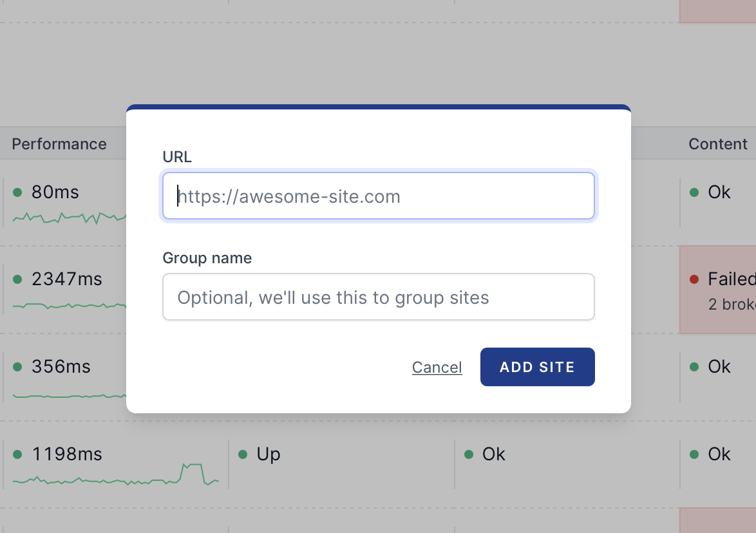Click the Cancel link
The height and width of the screenshot is (533, 756).
(437, 367)
